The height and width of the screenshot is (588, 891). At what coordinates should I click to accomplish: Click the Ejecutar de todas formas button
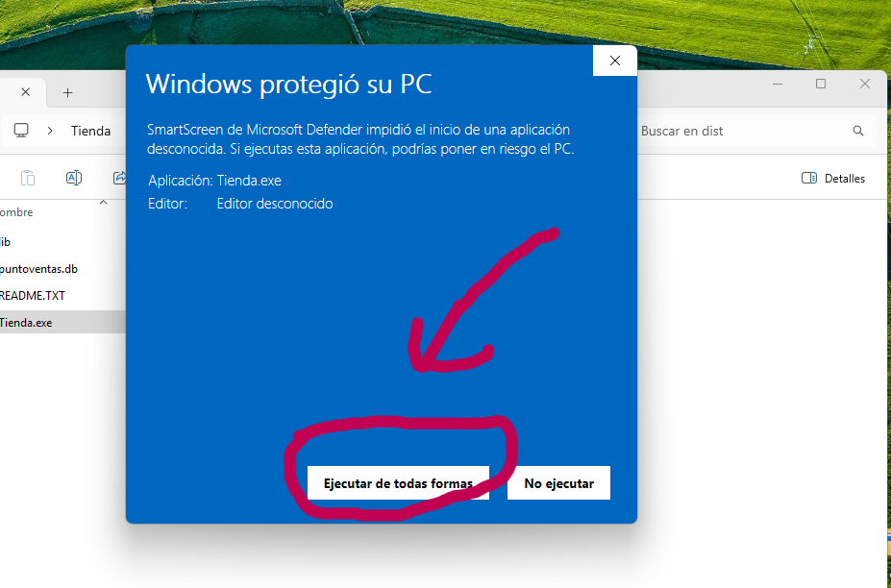(x=398, y=483)
